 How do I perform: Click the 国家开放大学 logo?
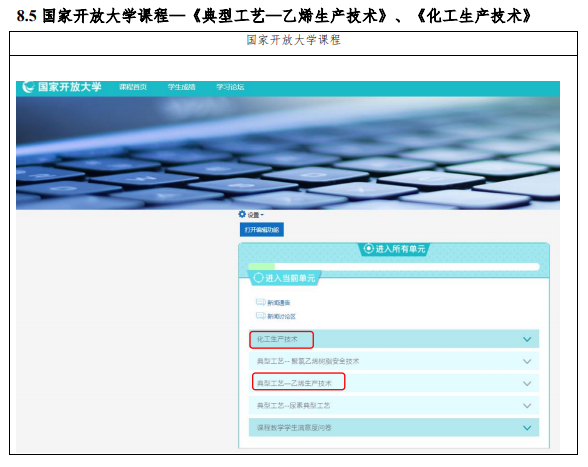pos(62,87)
